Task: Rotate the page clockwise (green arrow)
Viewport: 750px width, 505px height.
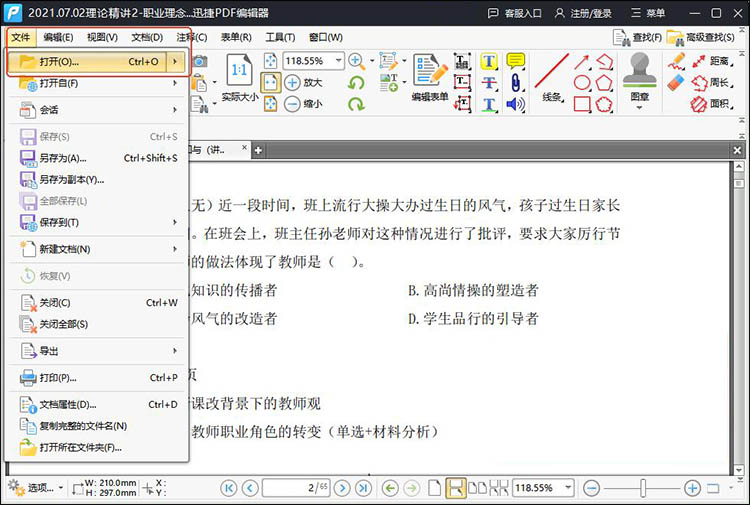Action: (356, 104)
